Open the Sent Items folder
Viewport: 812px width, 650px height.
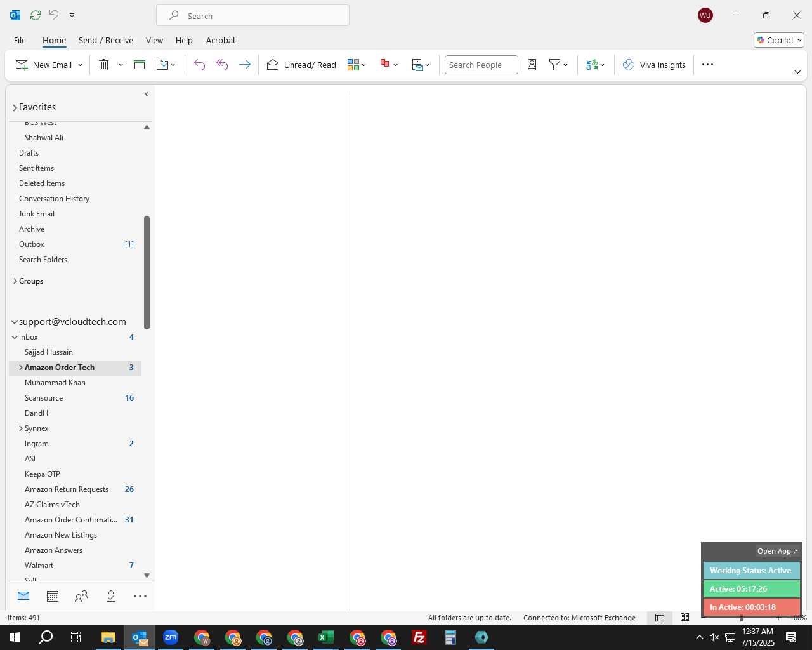36,168
